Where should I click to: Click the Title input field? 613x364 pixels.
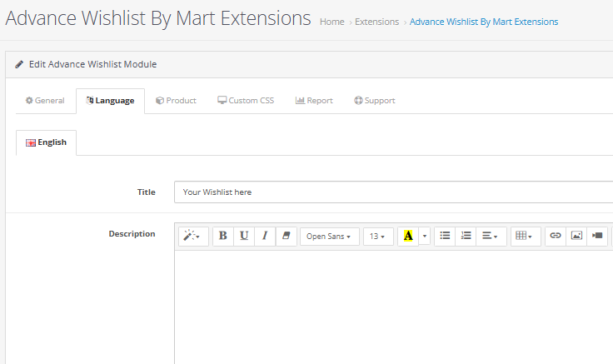[391, 192]
